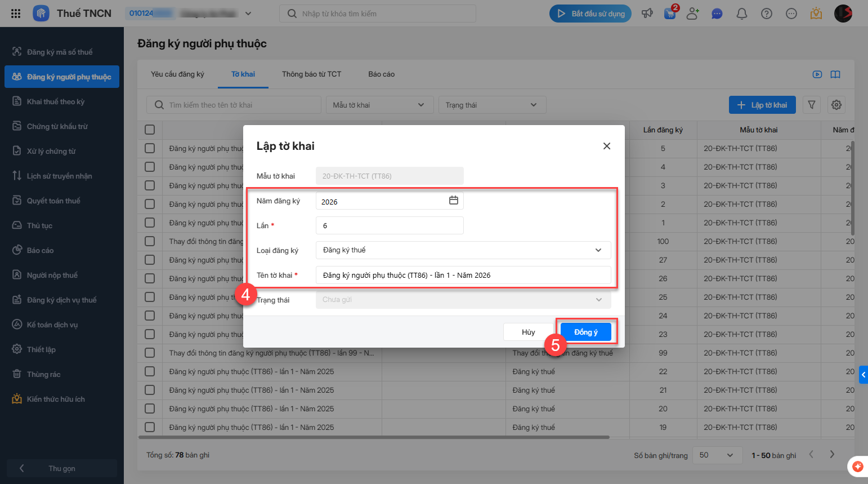The image size is (868, 484).
Task: Confirm with the Đồng ý button
Action: [x=585, y=332]
